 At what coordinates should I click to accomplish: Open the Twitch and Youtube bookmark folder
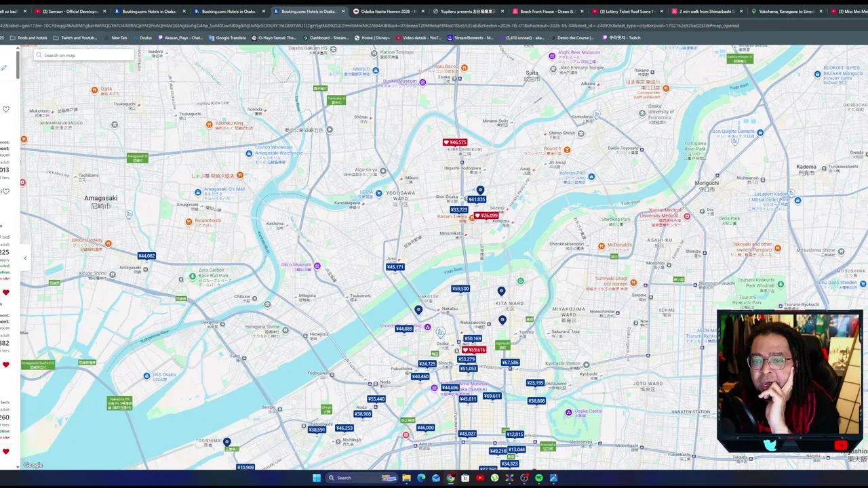(75, 38)
